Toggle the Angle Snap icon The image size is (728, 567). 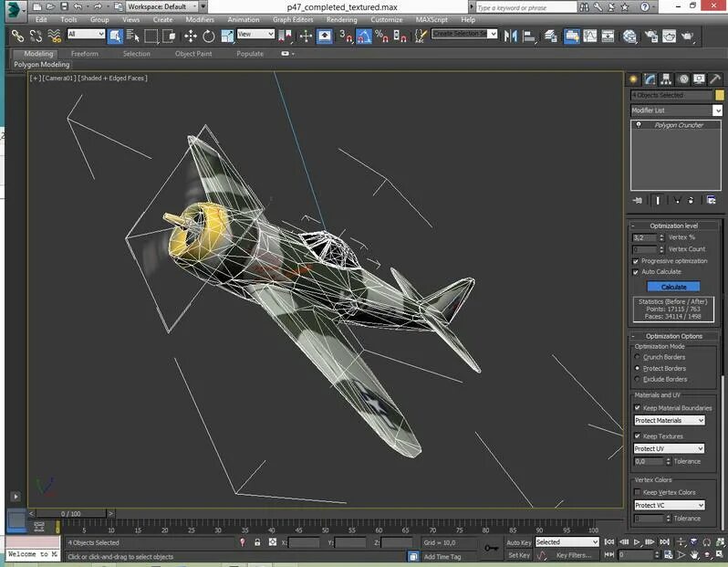364,37
